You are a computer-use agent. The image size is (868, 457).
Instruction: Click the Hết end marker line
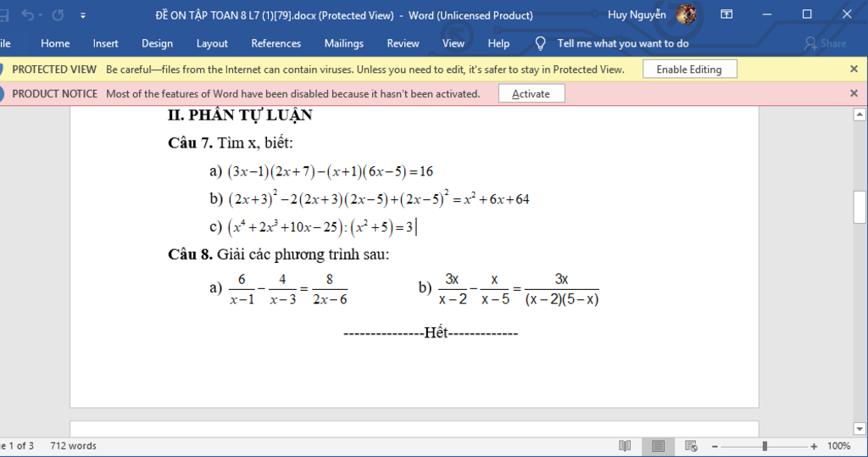(x=431, y=333)
